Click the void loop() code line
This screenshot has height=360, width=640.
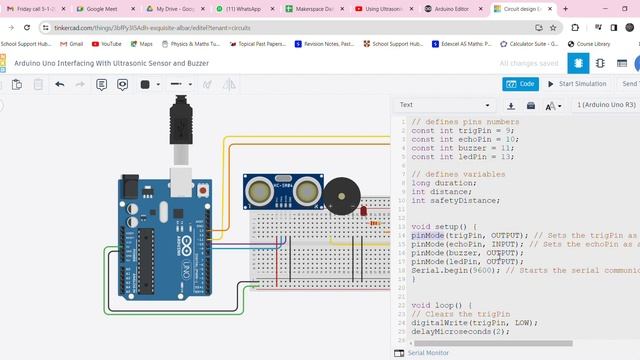[441, 305]
